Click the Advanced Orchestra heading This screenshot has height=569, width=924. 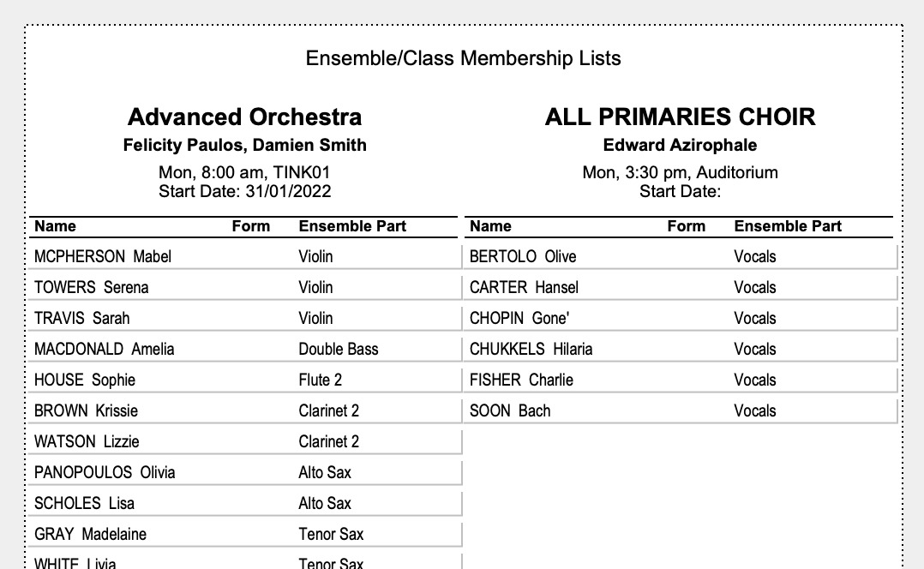(x=244, y=117)
